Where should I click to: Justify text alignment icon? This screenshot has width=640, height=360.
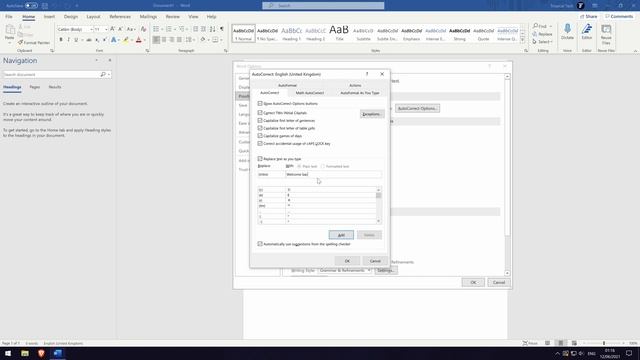pos(179,40)
